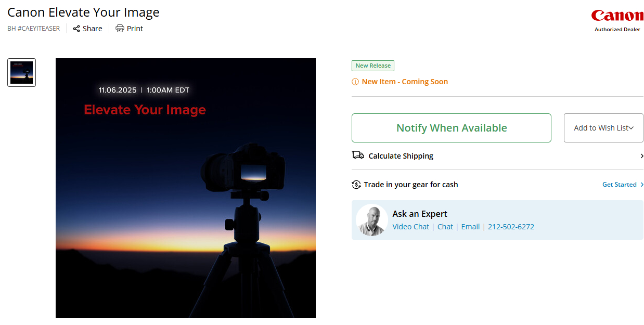Screen dimensions: 644x325
Task: Click the Print printer icon
Action: pos(120,29)
